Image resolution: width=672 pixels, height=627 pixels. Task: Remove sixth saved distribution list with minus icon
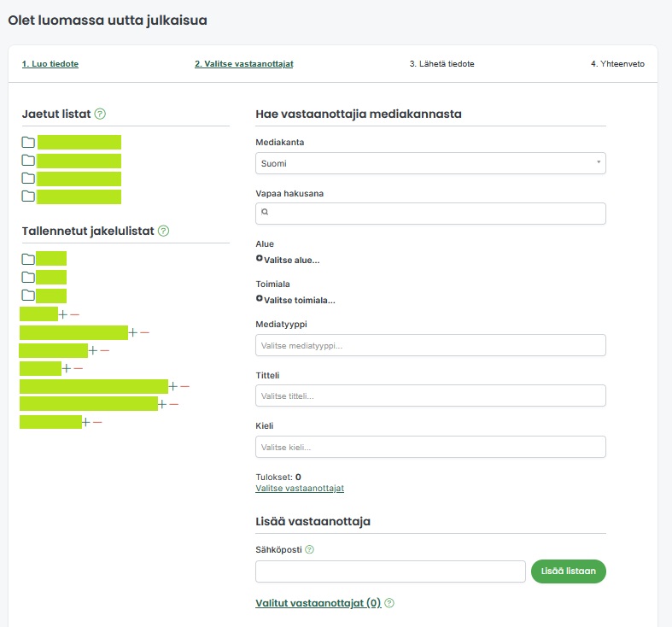(x=173, y=404)
